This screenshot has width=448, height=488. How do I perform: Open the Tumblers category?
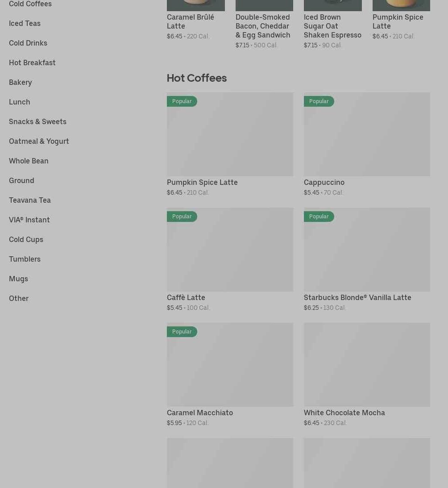pyautogui.click(x=25, y=259)
